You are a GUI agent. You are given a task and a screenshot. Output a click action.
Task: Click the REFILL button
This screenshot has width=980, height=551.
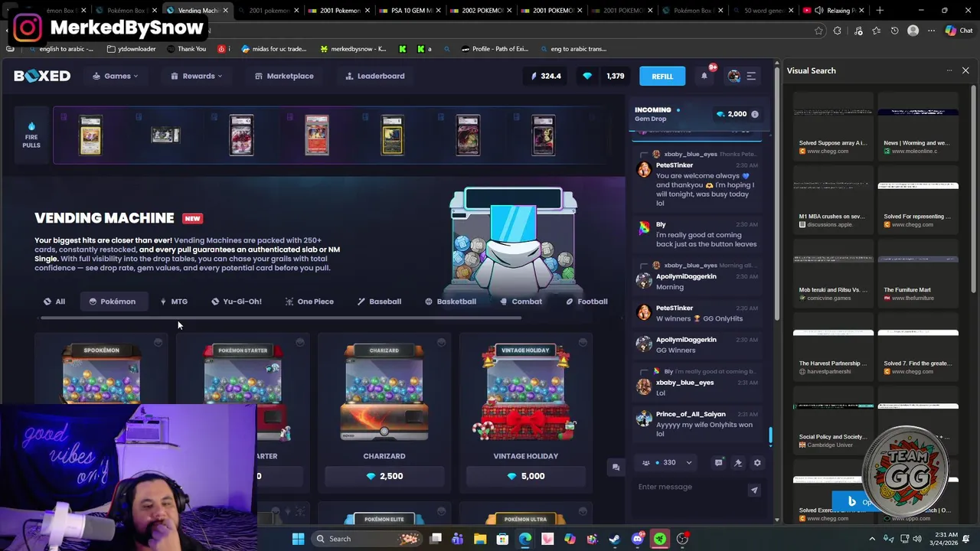[x=662, y=76]
